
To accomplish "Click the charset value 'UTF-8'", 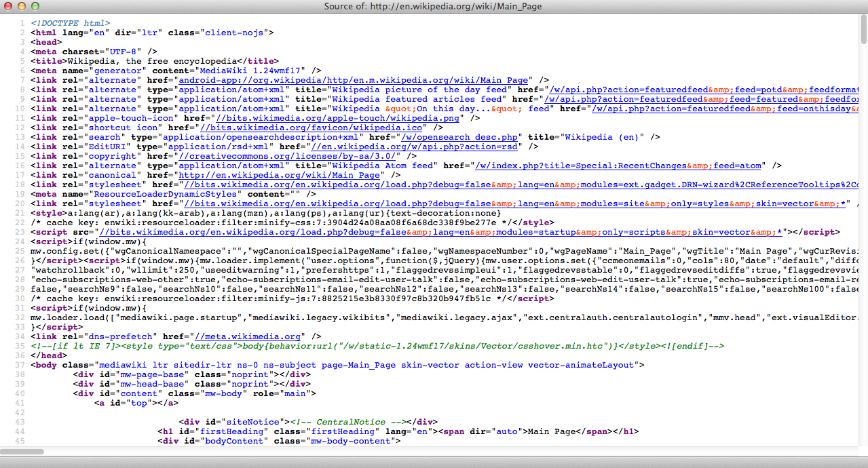I will tap(126, 52).
